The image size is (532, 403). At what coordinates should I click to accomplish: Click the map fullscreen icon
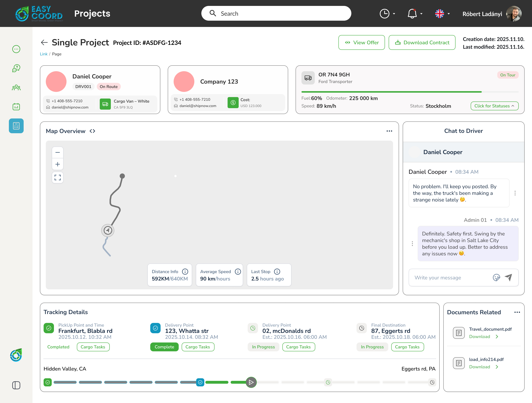pyautogui.click(x=57, y=178)
